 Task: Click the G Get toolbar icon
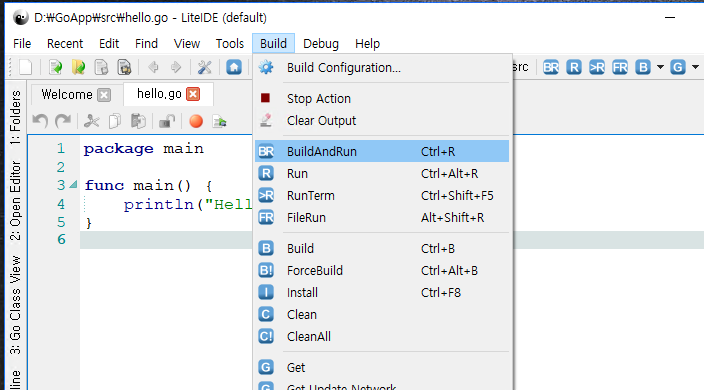(x=678, y=67)
